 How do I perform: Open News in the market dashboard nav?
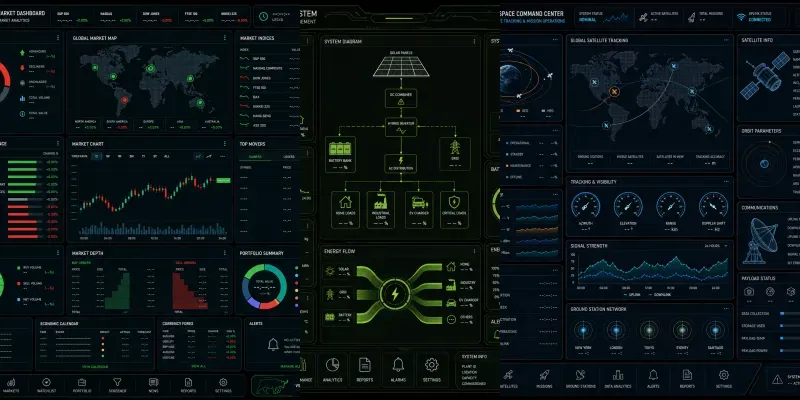[x=153, y=385]
